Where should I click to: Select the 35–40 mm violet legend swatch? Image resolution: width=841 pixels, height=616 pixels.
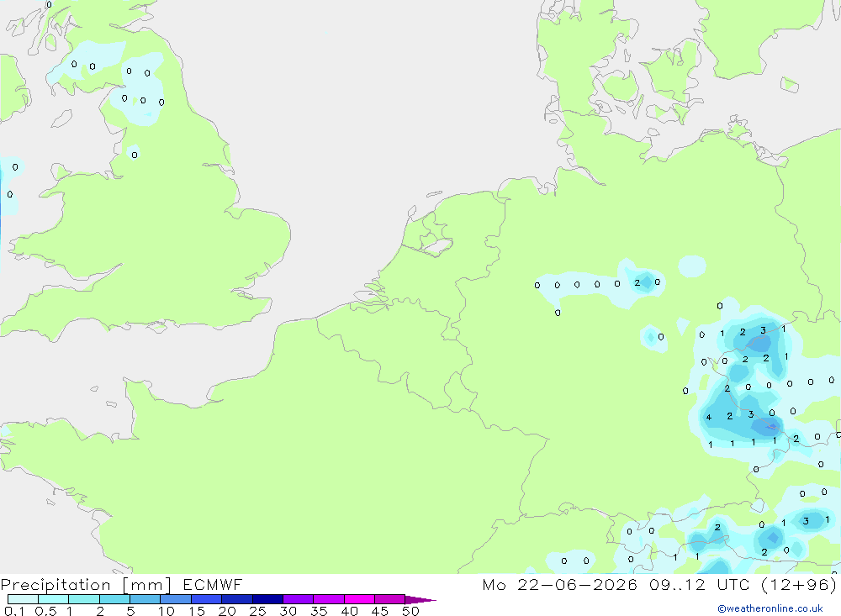[x=329, y=599]
